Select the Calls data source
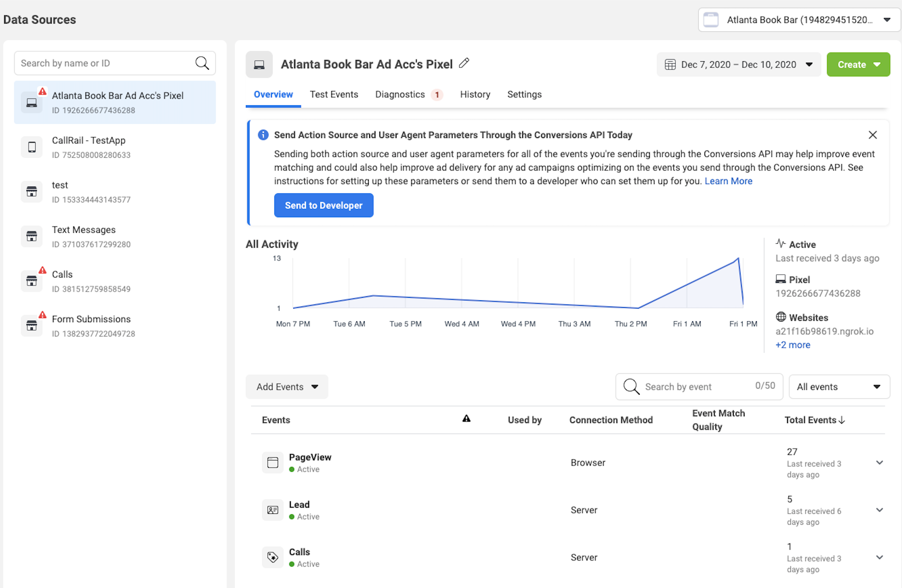 115,281
